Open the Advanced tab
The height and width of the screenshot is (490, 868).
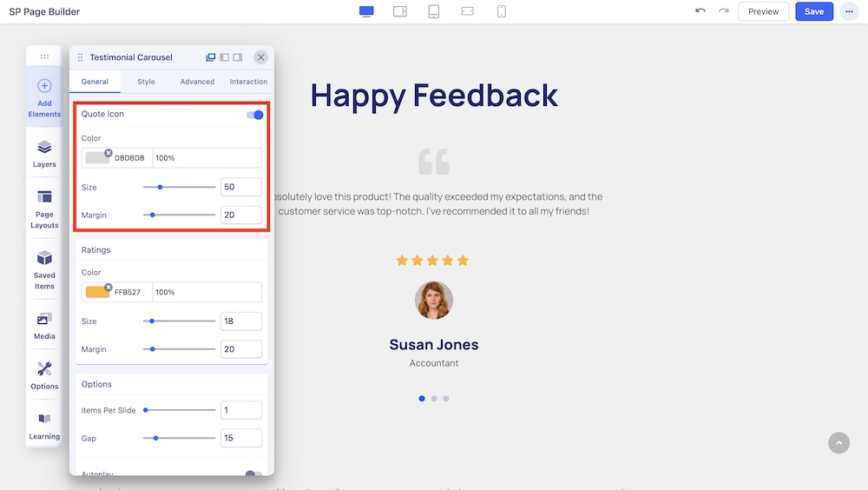(197, 82)
